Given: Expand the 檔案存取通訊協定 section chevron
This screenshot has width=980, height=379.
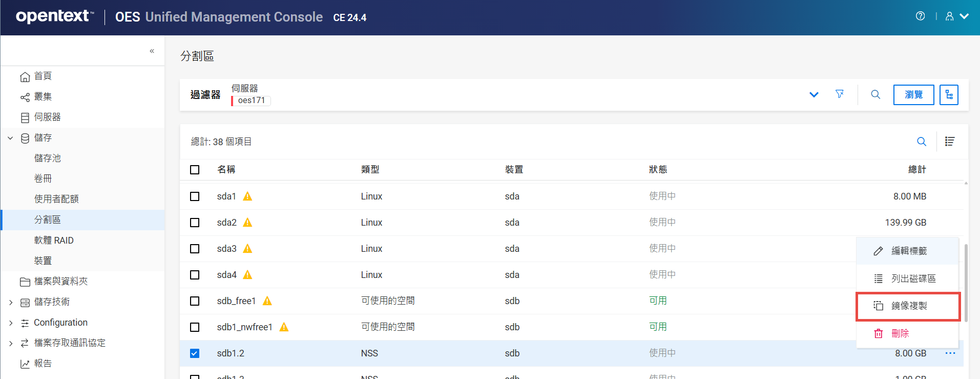Looking at the screenshot, I should tap(11, 343).
